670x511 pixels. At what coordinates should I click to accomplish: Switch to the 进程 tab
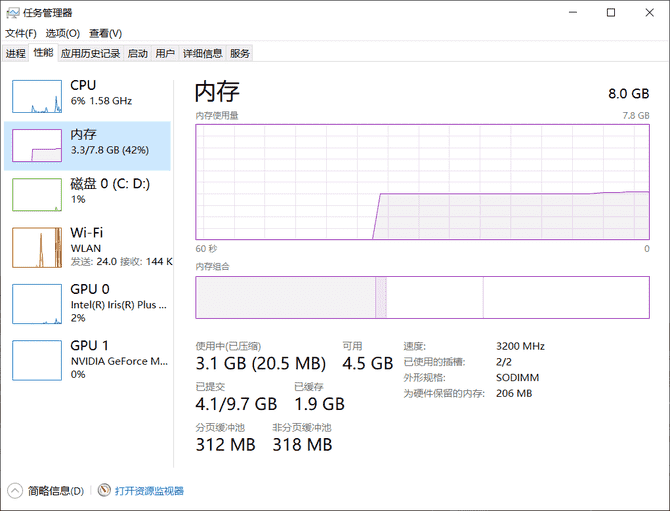point(15,53)
